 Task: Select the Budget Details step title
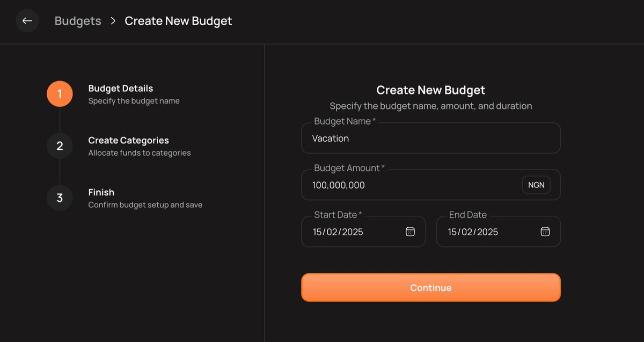point(121,89)
